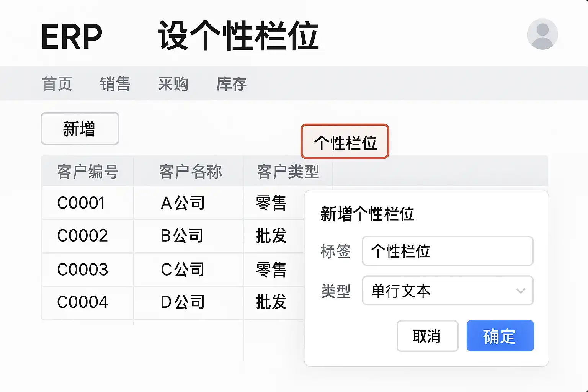Expand the 类型 dropdown chevron arrow

click(521, 291)
